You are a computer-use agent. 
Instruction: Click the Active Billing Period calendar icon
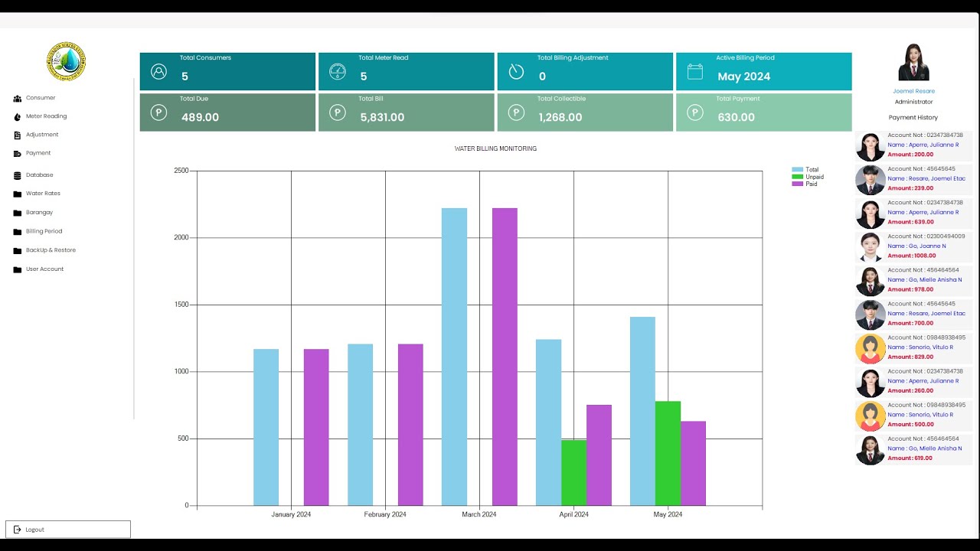coord(694,72)
